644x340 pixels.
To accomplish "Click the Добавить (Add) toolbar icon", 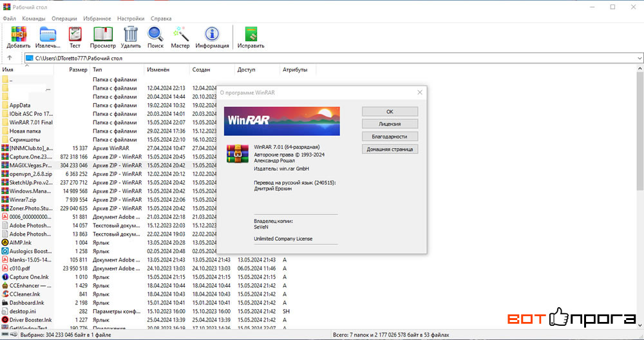I will tap(19, 35).
